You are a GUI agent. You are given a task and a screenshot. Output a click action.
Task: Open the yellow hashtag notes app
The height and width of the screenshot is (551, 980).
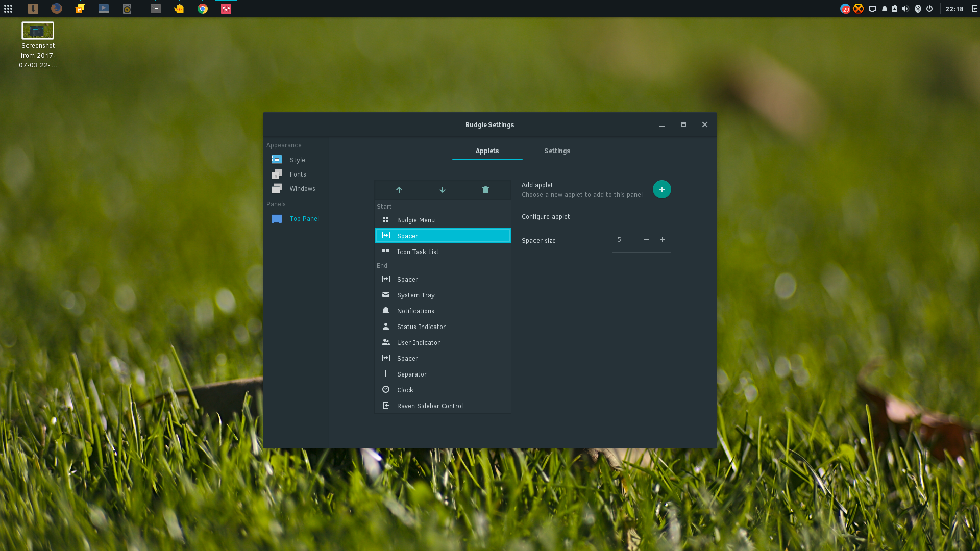(x=80, y=9)
